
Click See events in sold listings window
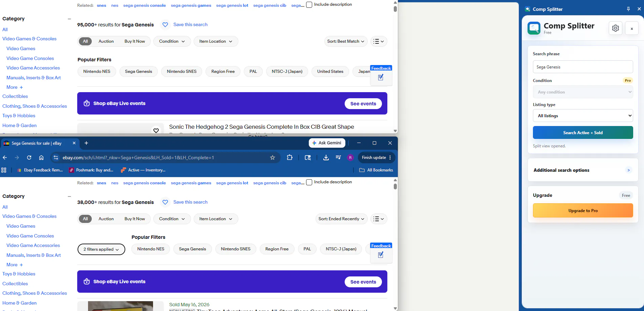point(363,282)
